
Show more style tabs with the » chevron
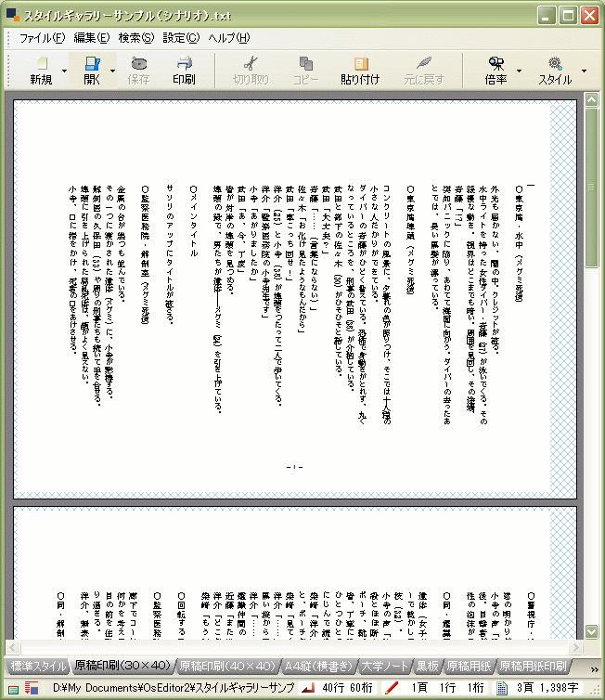(594, 669)
